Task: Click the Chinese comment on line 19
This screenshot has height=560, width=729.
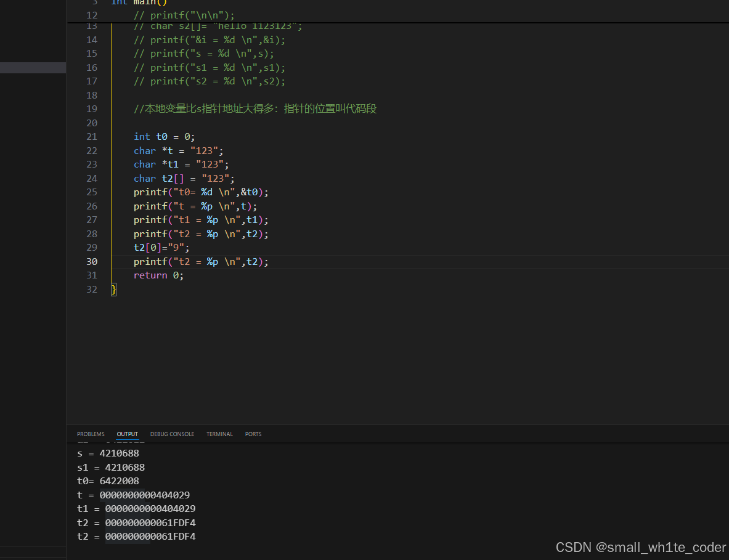Action: click(x=255, y=109)
